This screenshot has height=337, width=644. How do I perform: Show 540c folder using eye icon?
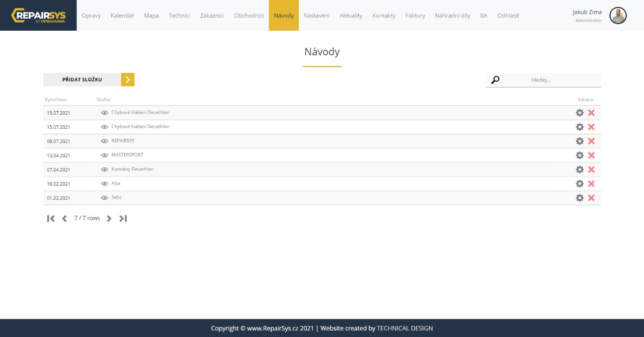pyautogui.click(x=105, y=198)
